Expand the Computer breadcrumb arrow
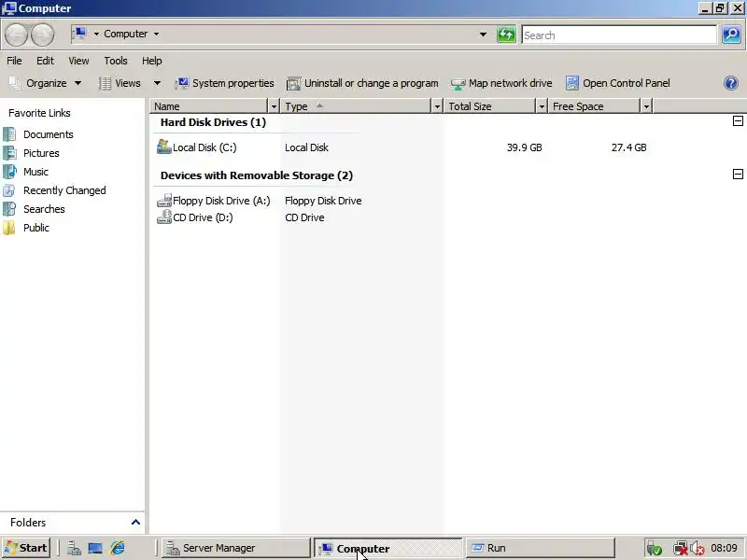The width and height of the screenshot is (747, 560). pyautogui.click(x=156, y=34)
